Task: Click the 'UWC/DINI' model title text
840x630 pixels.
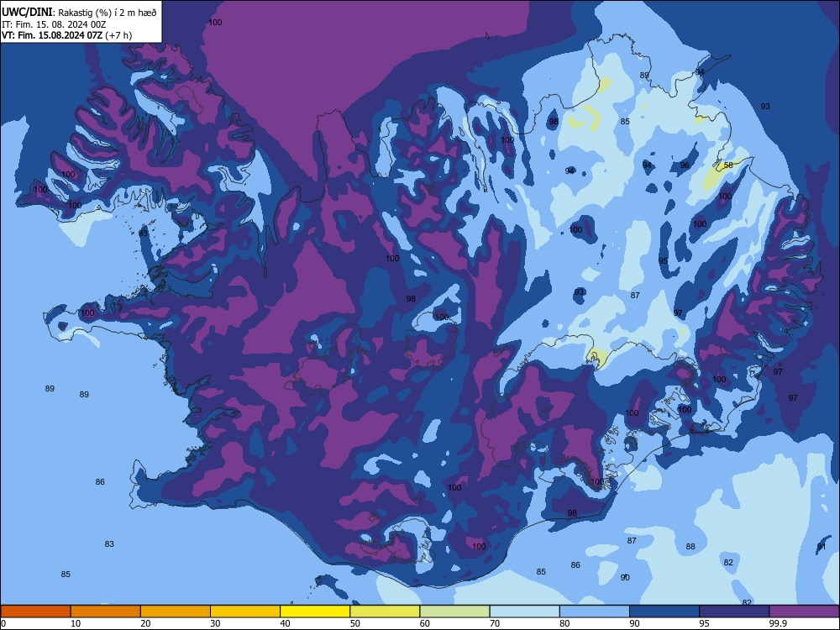Action: pyautogui.click(x=27, y=12)
